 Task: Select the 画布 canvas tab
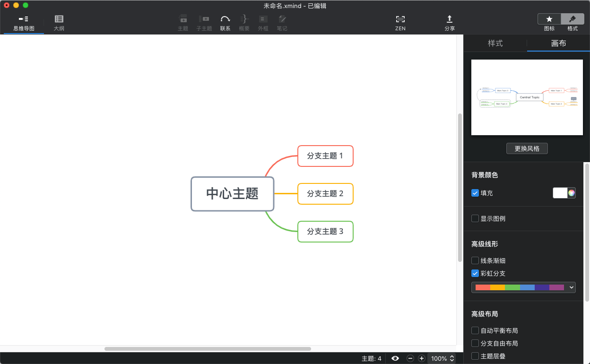(x=558, y=43)
